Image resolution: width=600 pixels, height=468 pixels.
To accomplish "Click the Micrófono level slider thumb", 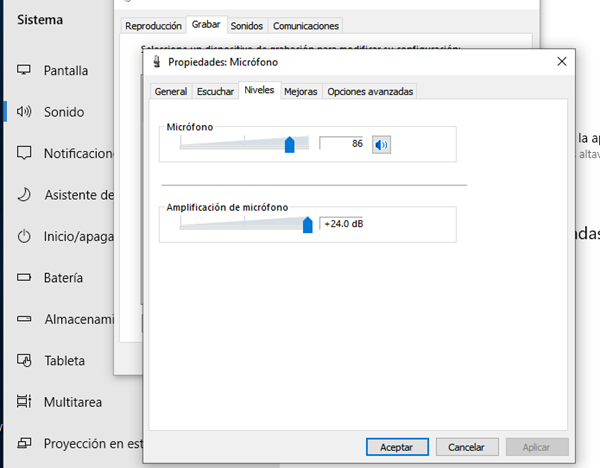I will click(x=290, y=144).
